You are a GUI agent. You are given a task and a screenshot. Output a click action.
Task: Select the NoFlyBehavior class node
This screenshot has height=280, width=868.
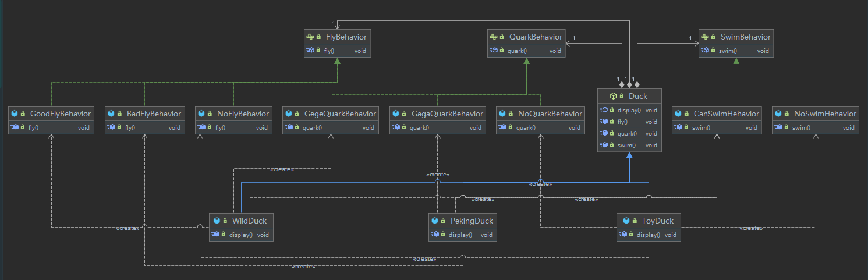(233, 120)
